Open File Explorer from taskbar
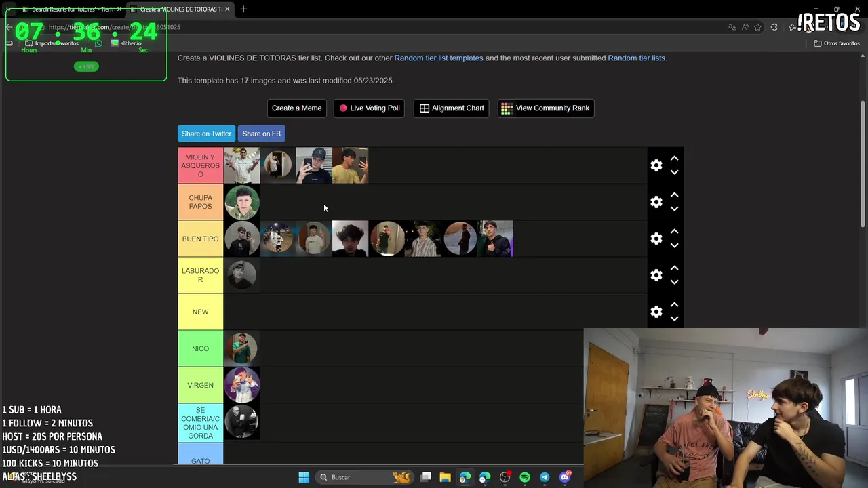The width and height of the screenshot is (868, 488). point(445,477)
